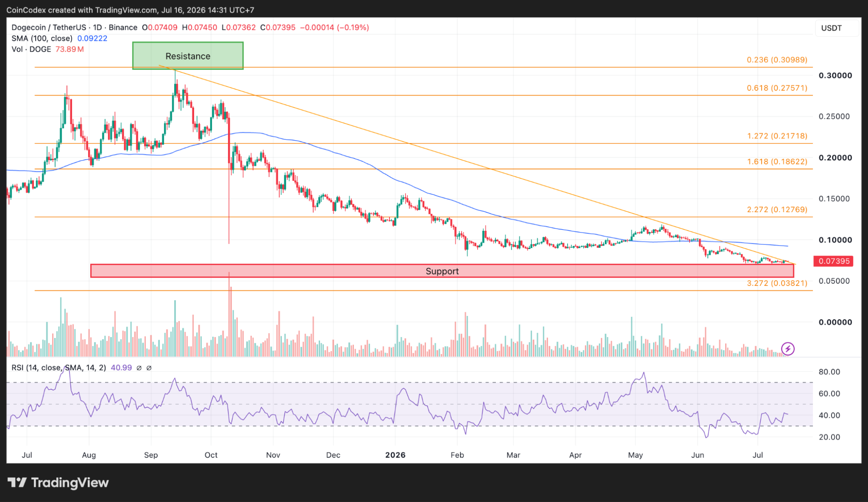Click RSI value 40.99
The width and height of the screenshot is (868, 502).
(121, 367)
